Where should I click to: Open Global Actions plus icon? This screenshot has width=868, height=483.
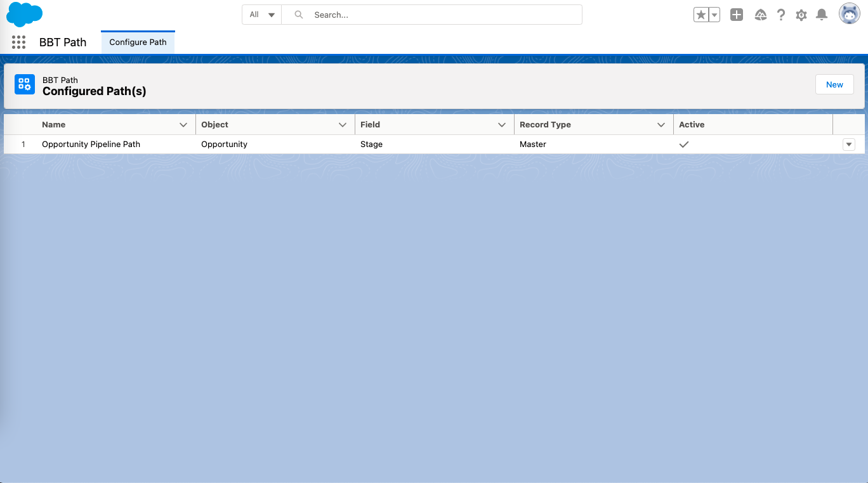[x=736, y=15]
